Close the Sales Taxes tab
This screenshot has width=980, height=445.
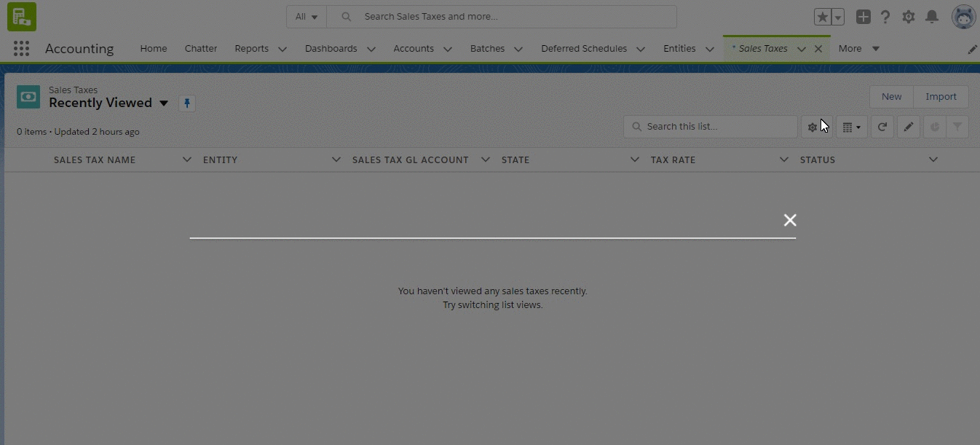(818, 49)
